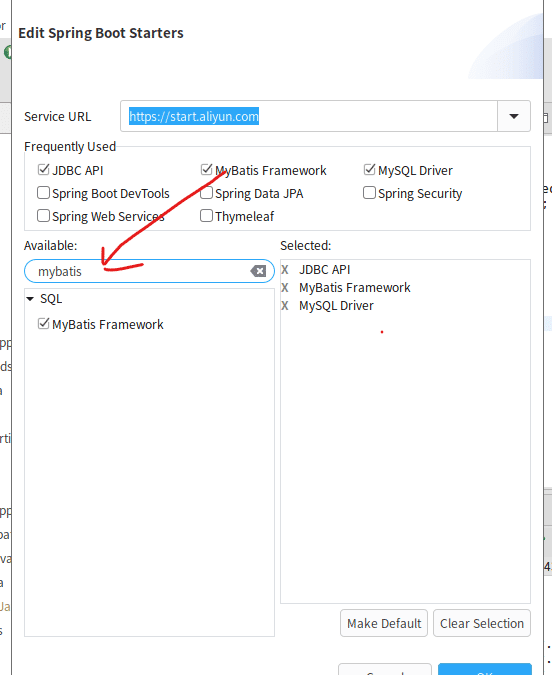Enable Spring Data JPA checkbox
The image size is (552, 675).
pos(207,193)
